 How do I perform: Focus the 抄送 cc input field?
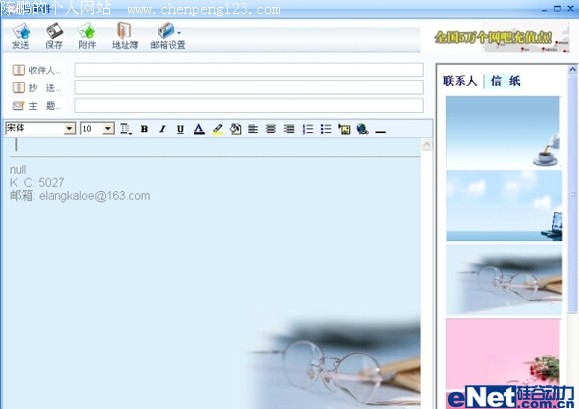click(x=249, y=87)
